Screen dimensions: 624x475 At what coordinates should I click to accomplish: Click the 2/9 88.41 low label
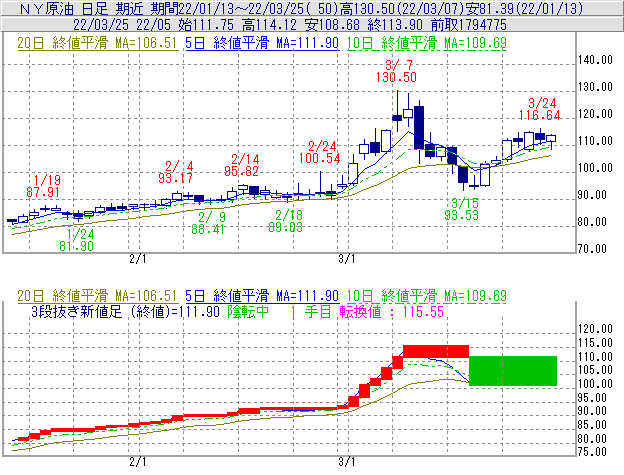tap(208, 223)
